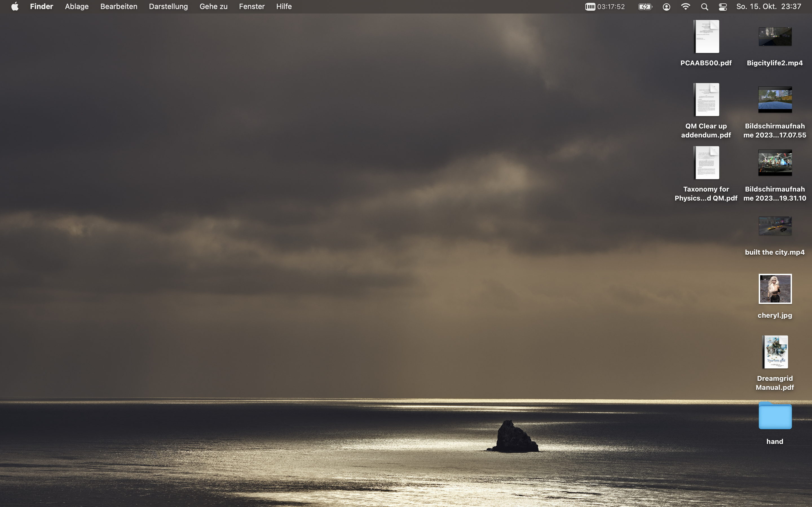Viewport: 812px width, 507px height.
Task: Select the PCAAB500.pdf file icon
Action: tap(706, 37)
